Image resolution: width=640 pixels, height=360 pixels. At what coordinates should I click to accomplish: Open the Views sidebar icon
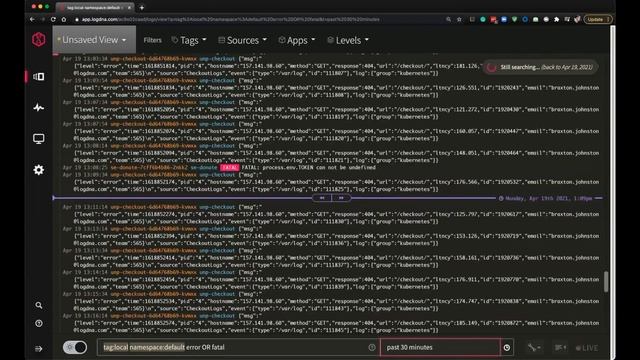39,77
